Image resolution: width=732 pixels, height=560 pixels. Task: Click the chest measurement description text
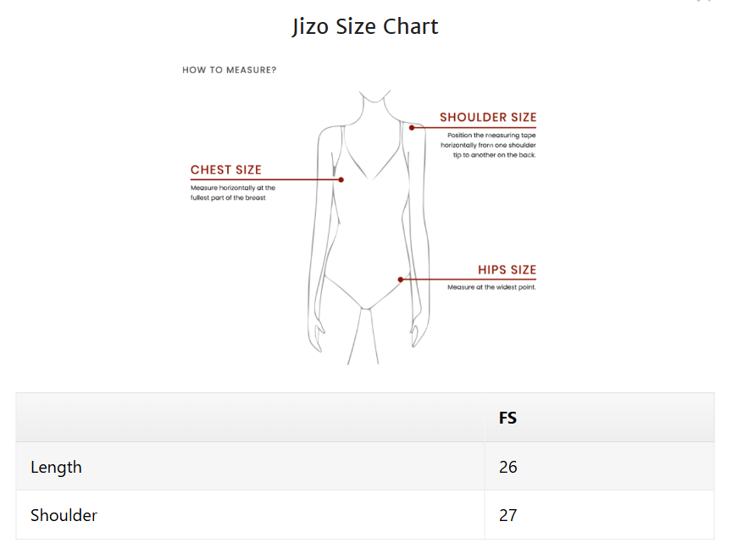(233, 192)
